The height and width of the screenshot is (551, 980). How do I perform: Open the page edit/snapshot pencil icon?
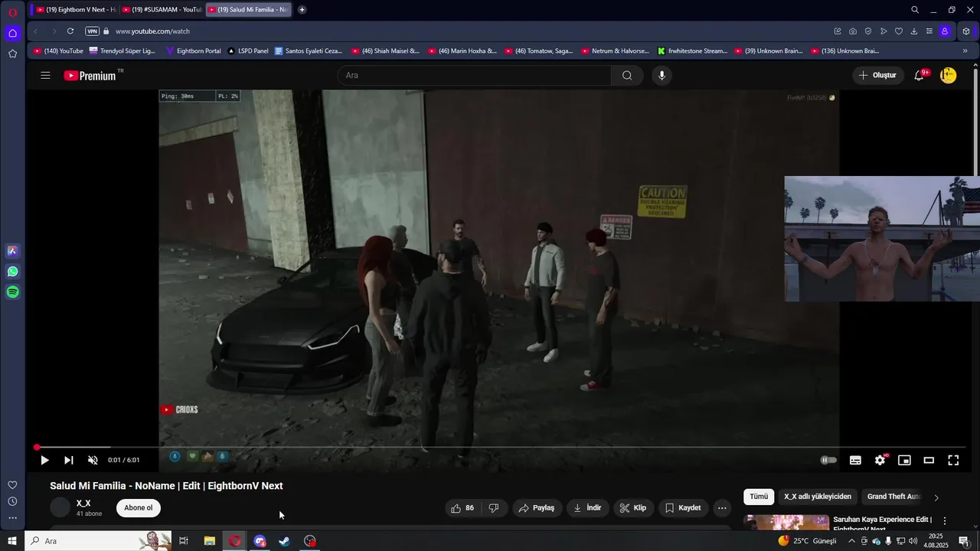click(x=838, y=31)
